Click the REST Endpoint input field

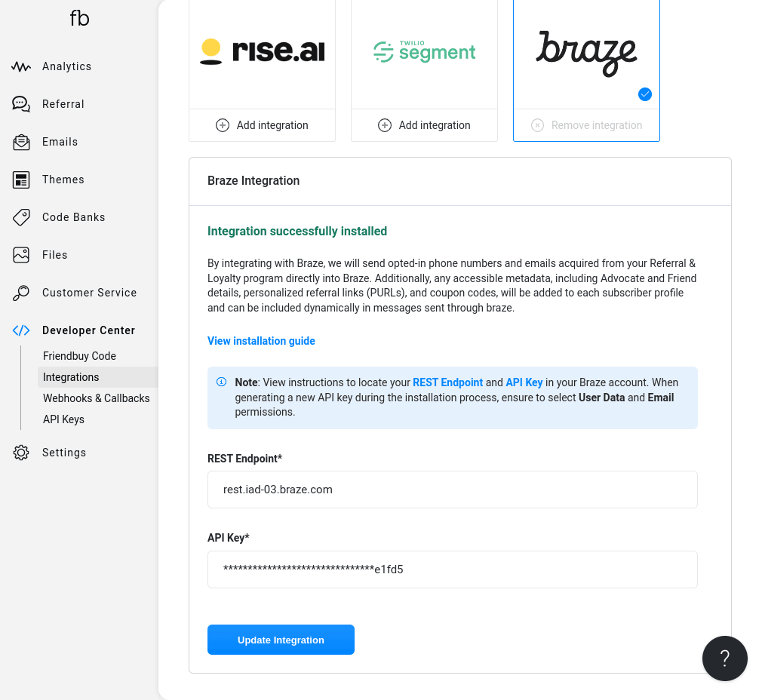[x=452, y=490]
